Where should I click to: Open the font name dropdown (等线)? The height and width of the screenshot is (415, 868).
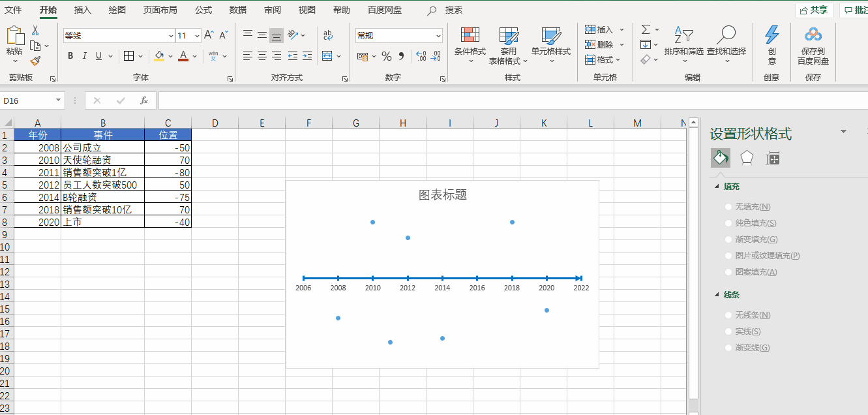171,36
